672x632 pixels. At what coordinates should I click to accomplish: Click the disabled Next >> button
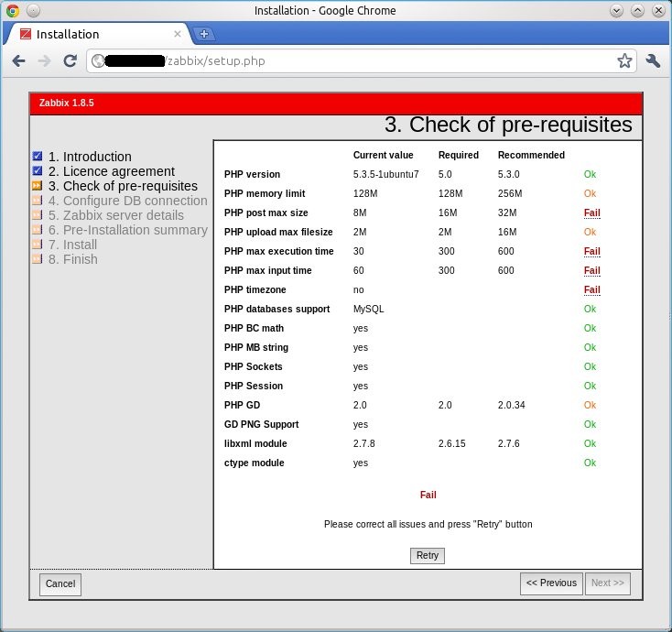tap(608, 583)
